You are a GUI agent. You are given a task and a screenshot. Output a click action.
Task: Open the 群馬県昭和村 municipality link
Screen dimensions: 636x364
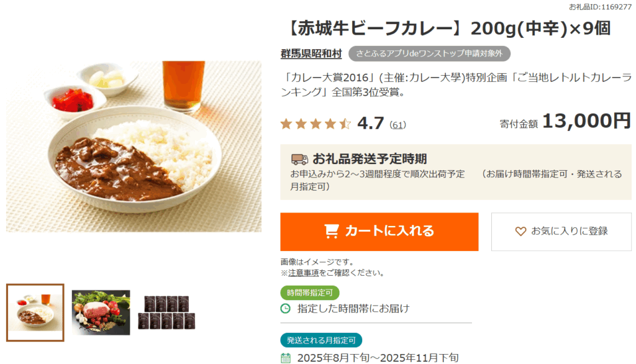(x=311, y=54)
